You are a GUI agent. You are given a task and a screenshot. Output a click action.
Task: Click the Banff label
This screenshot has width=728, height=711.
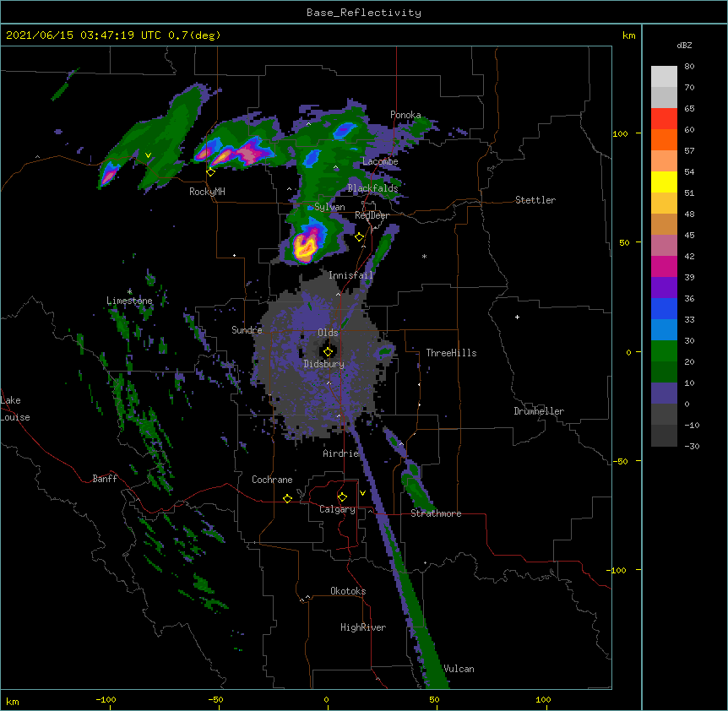pos(105,479)
